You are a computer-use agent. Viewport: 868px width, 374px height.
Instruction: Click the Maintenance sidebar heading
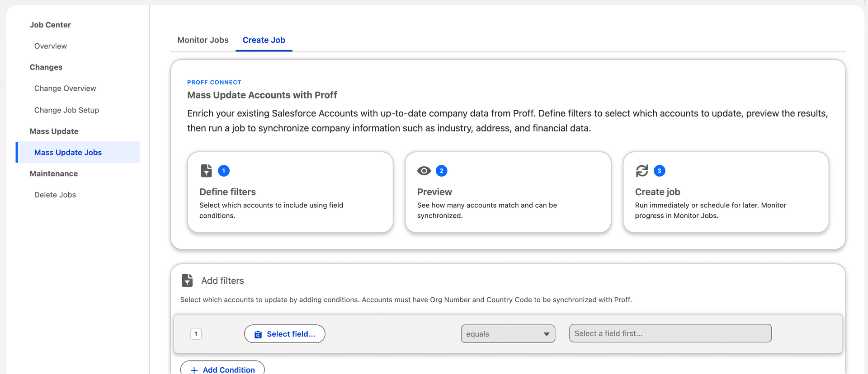54,174
